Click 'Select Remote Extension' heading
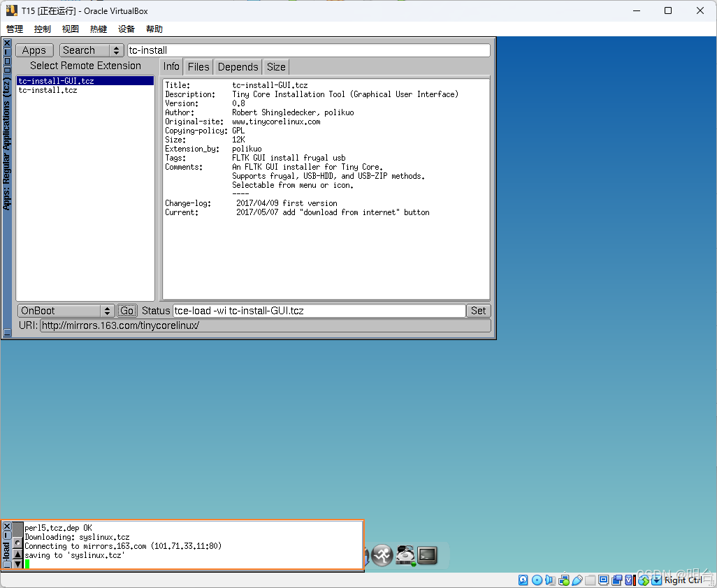 (x=85, y=66)
